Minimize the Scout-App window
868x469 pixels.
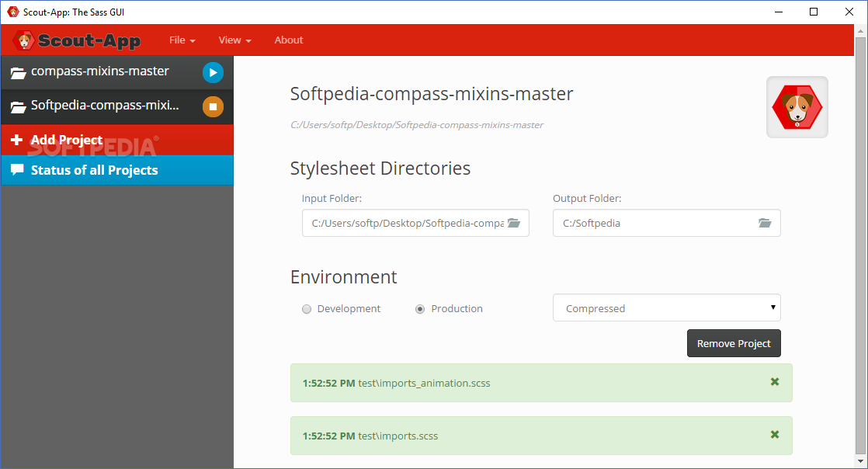(779, 12)
